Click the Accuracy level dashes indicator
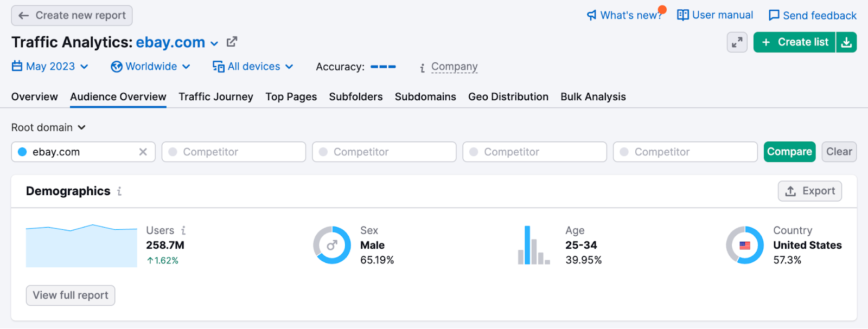This screenshot has width=868, height=329. tap(383, 67)
